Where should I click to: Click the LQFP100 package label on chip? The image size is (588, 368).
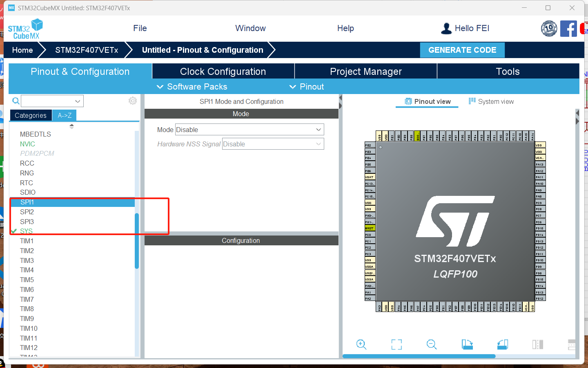coord(455,274)
